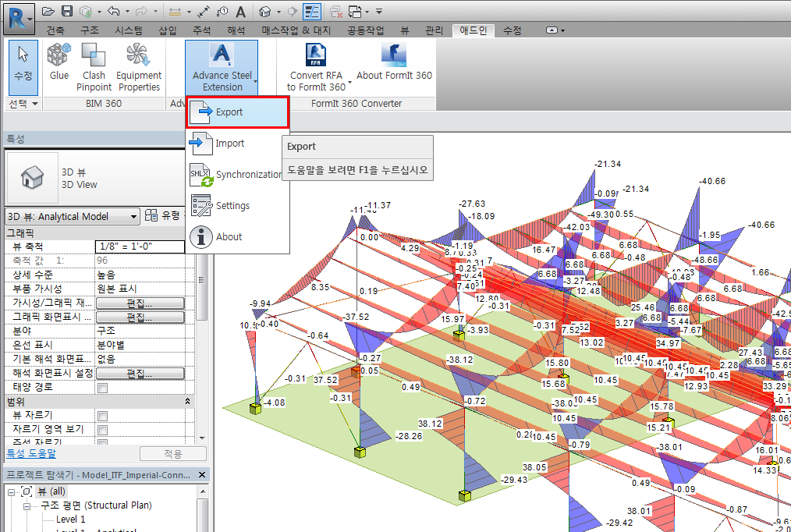Choose Import from Advance Steel menu

(237, 144)
